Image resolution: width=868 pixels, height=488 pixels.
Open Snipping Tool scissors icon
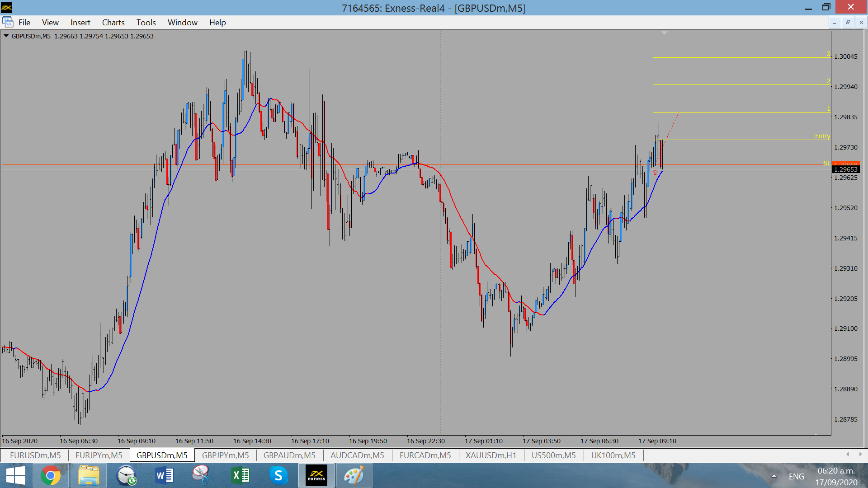[202, 475]
